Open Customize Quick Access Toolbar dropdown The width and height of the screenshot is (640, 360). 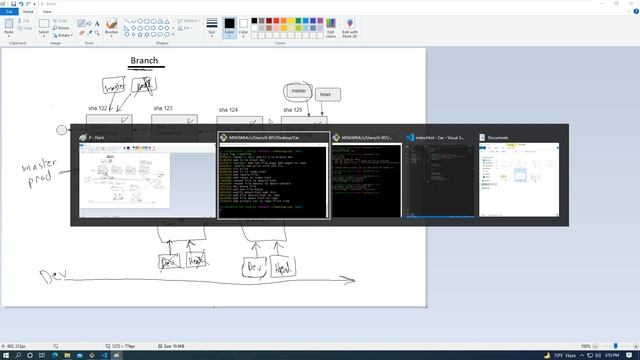pos(35,4)
